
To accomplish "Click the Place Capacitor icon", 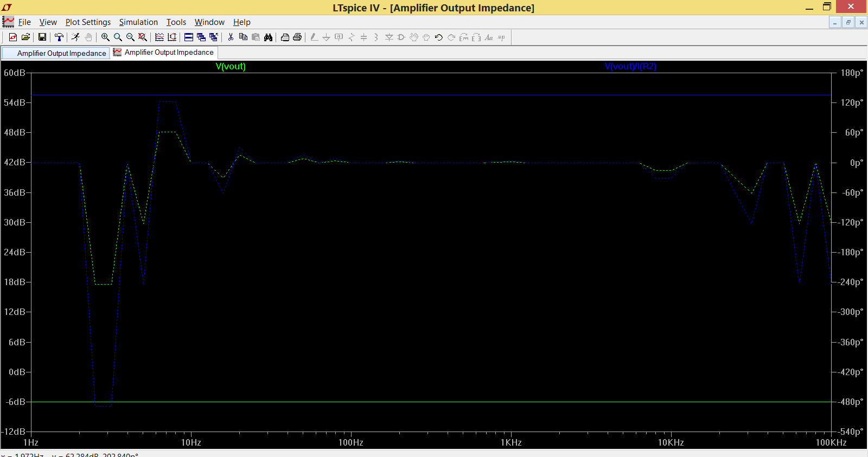I will [363, 37].
